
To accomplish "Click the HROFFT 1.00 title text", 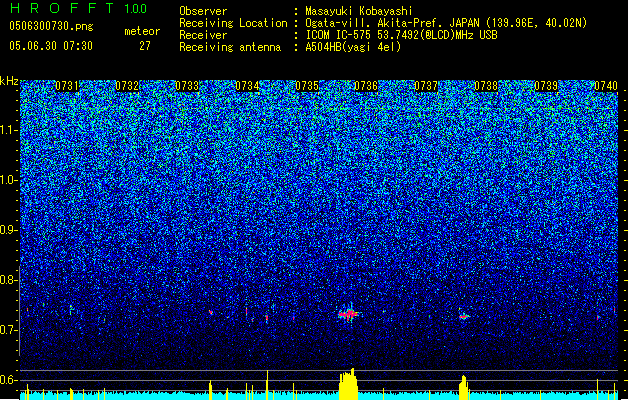I will (x=79, y=8).
